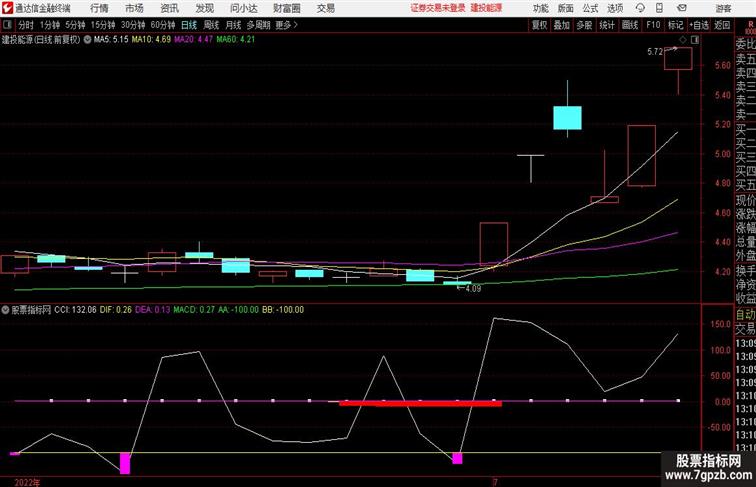Expand 更多 period options

tap(286, 25)
